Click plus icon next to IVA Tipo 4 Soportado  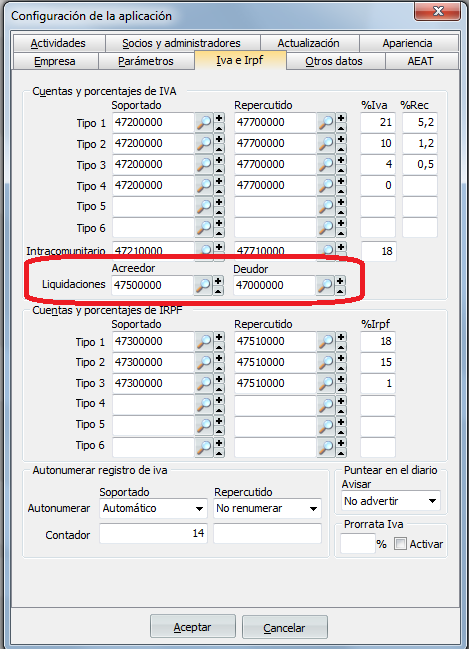tap(219, 181)
